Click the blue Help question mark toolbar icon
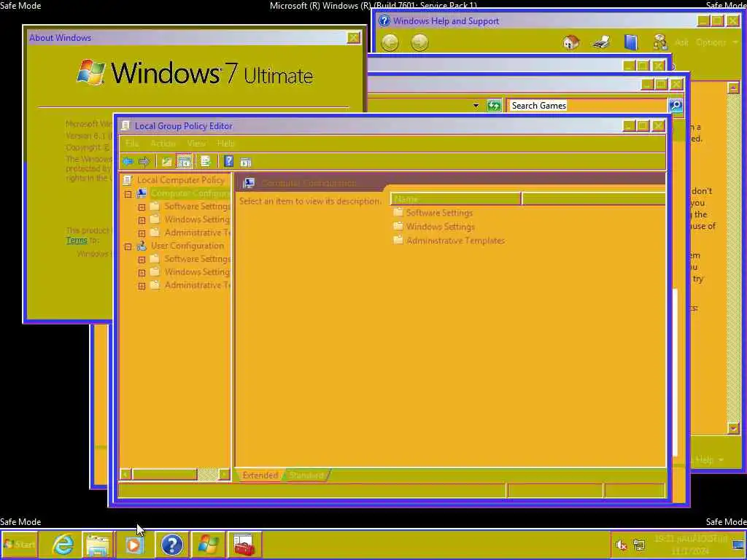This screenshot has width=747, height=560. 228,162
